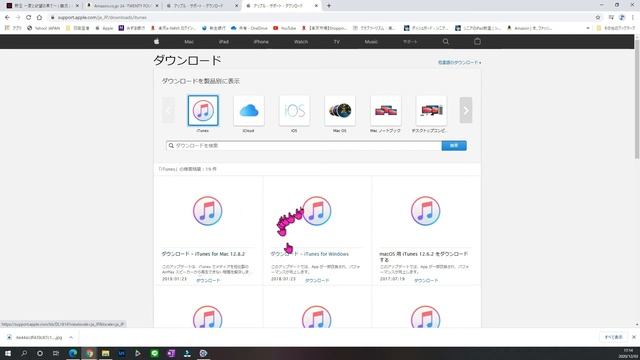
Task: Open Music in the Apple navigation bar
Action: [x=371, y=42]
